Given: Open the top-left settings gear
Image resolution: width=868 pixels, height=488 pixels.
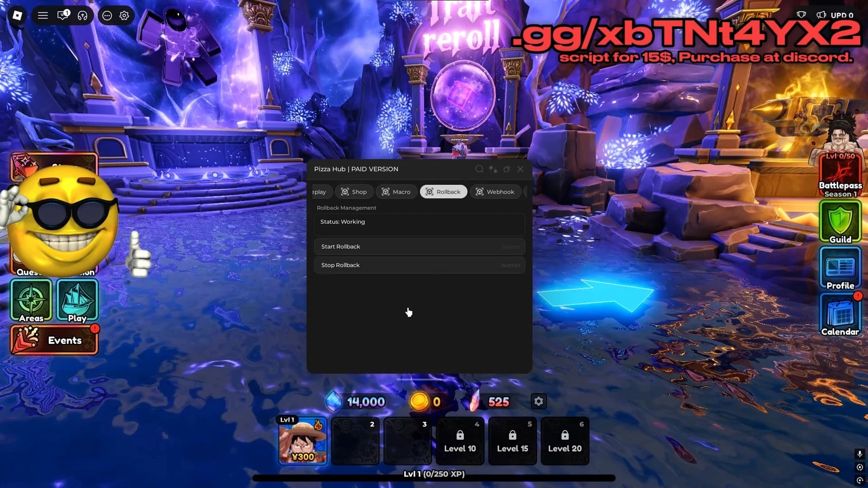Looking at the screenshot, I should 124,15.
